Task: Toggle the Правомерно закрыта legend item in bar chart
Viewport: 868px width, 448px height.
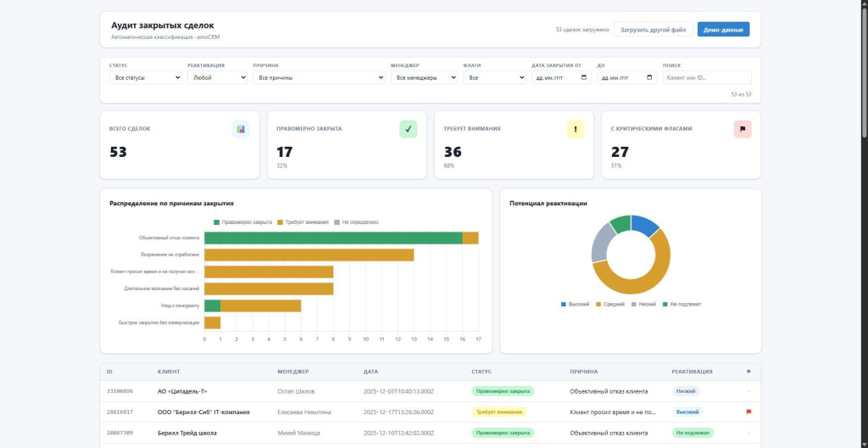Action: tap(242, 222)
